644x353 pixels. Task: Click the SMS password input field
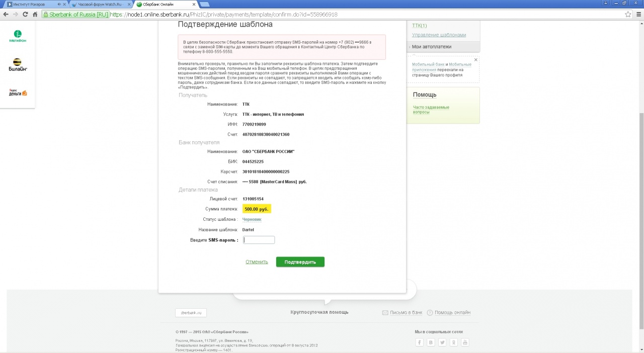tap(259, 240)
